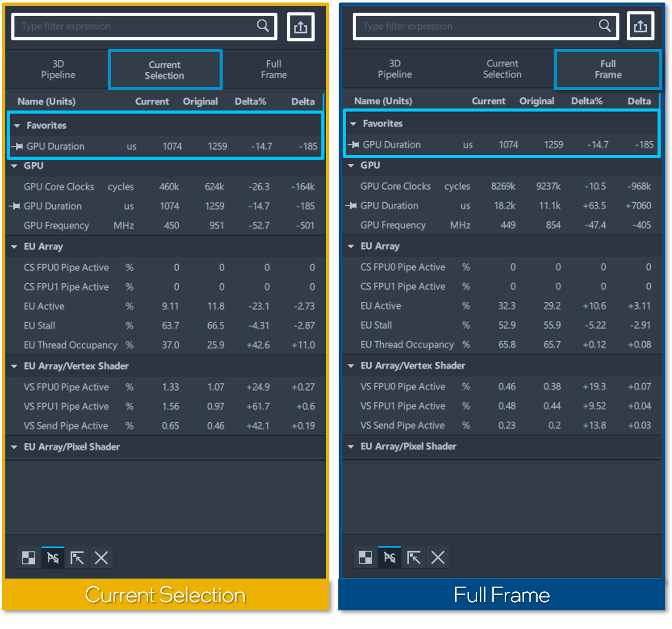Collapse the Favorites group in the Full Frame panel
Image resolution: width=672 pixels, height=629 pixels.
(x=353, y=124)
